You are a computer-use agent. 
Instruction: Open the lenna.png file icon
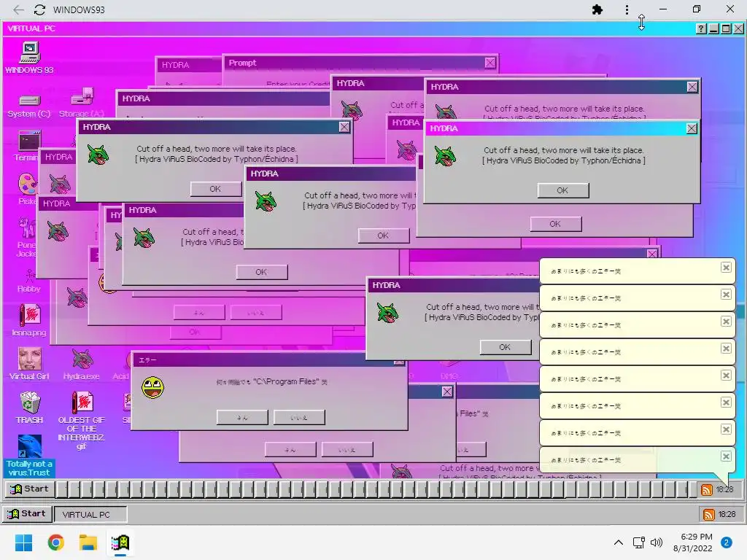coord(29,320)
